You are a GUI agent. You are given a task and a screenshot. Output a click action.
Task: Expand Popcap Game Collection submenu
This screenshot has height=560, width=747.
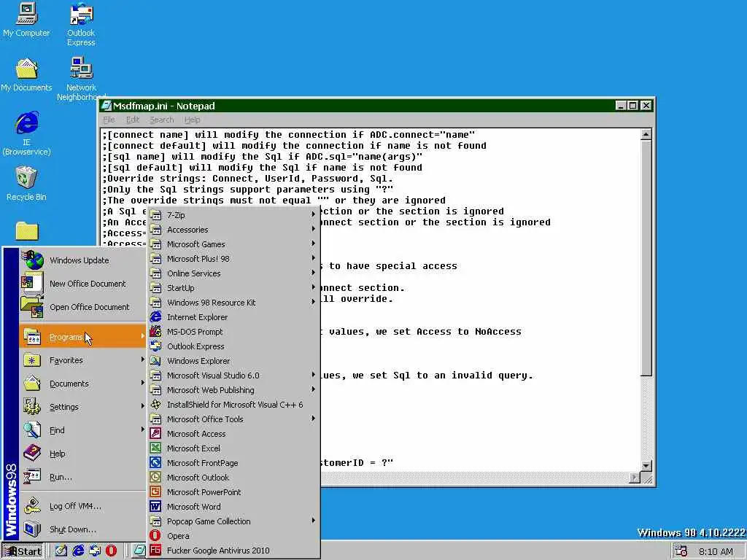point(233,521)
